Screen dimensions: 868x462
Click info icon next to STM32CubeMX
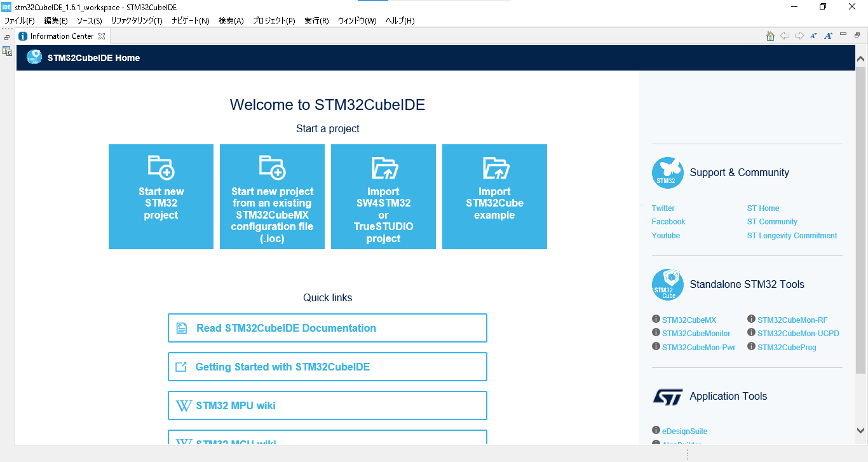point(656,319)
